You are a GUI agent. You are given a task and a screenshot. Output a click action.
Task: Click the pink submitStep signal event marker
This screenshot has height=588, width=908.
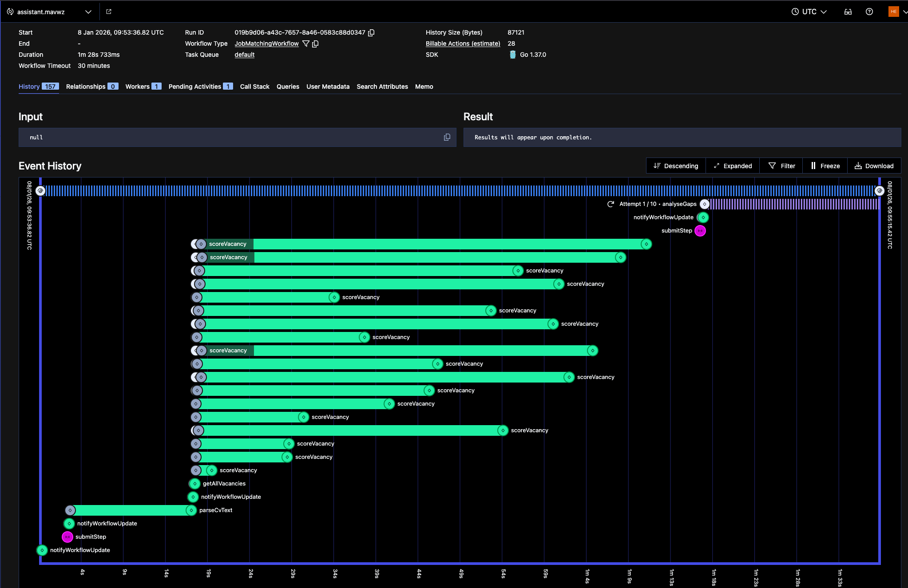pos(700,231)
